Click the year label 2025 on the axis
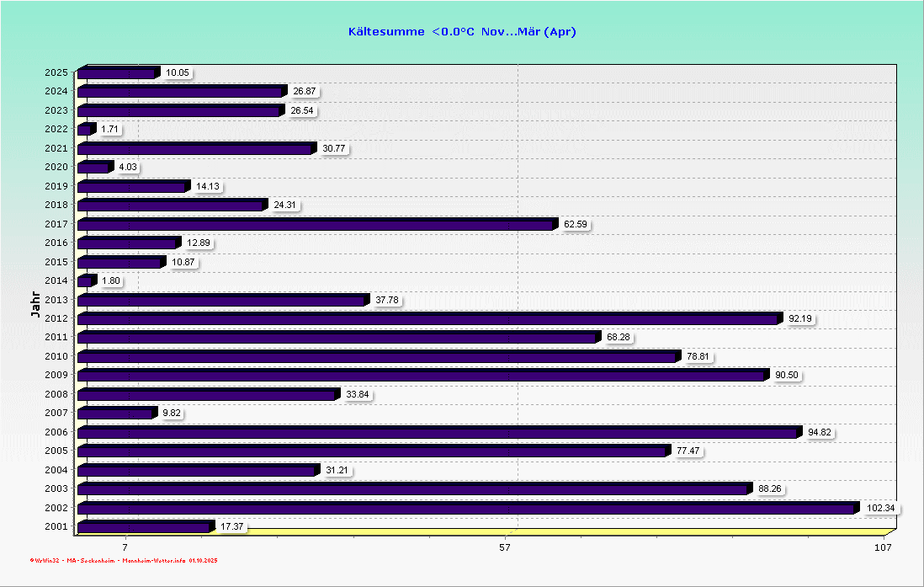924x587 pixels. (56, 72)
